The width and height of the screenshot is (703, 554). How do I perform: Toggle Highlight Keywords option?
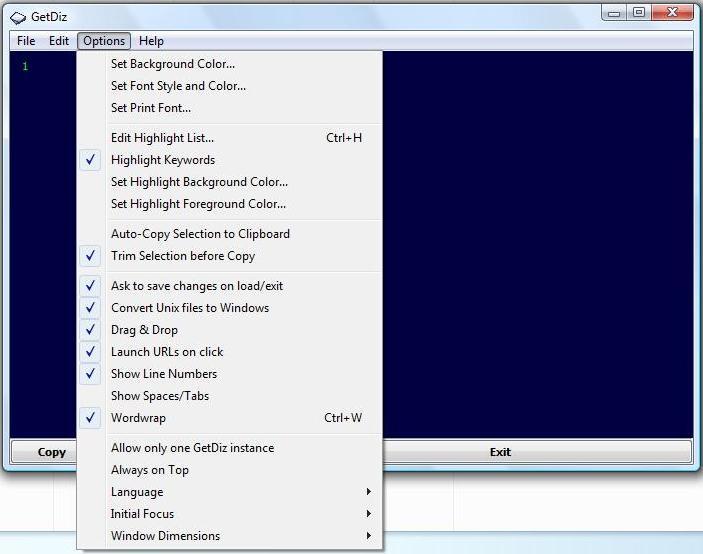(x=230, y=160)
